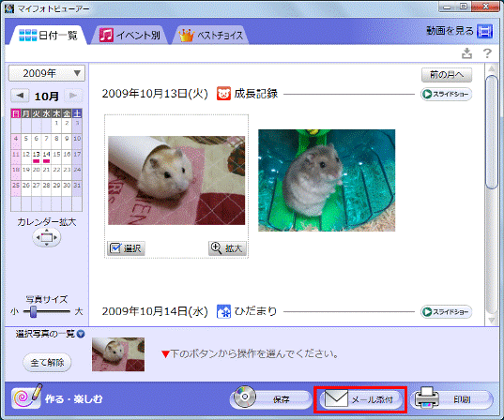Open the ベストチョイス tab
Screen dimensions: 504x420
[211, 35]
